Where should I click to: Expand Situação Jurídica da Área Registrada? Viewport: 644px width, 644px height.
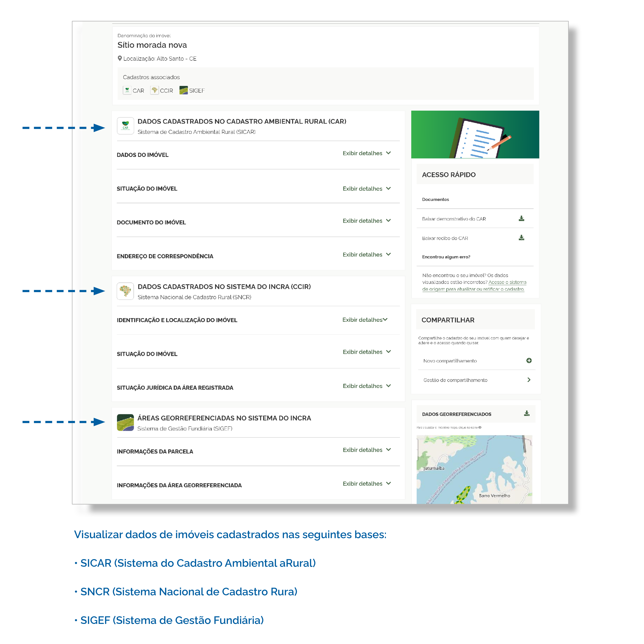(x=367, y=386)
